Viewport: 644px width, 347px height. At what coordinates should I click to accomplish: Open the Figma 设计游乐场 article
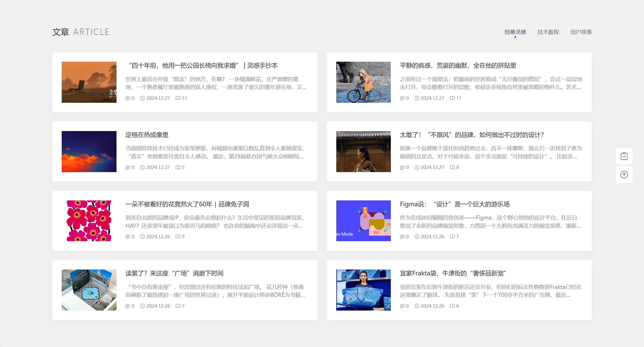455,204
